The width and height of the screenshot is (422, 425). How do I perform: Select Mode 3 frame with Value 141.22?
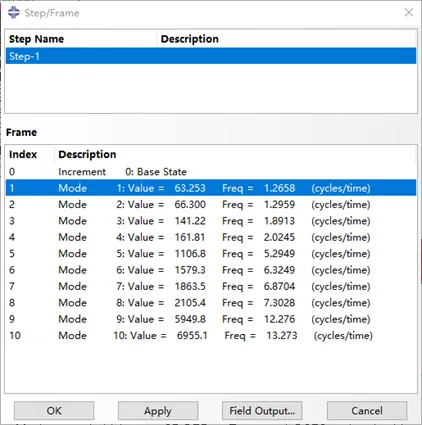(x=211, y=221)
